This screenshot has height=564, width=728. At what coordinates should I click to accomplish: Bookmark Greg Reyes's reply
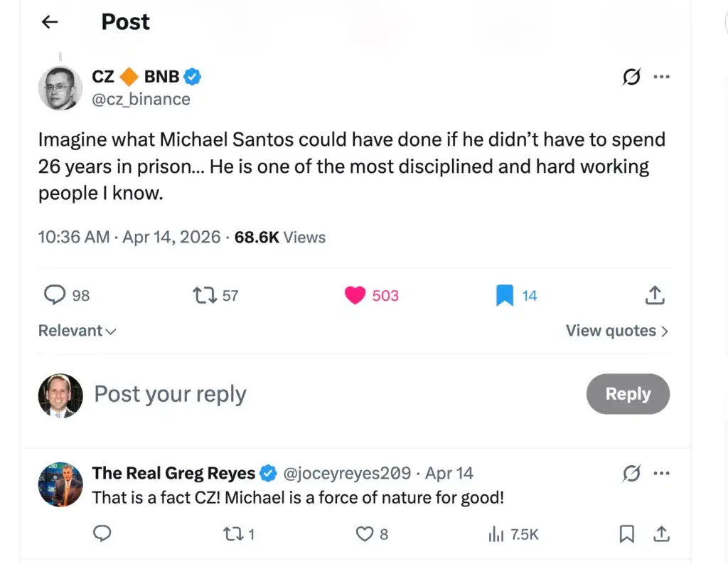626,533
